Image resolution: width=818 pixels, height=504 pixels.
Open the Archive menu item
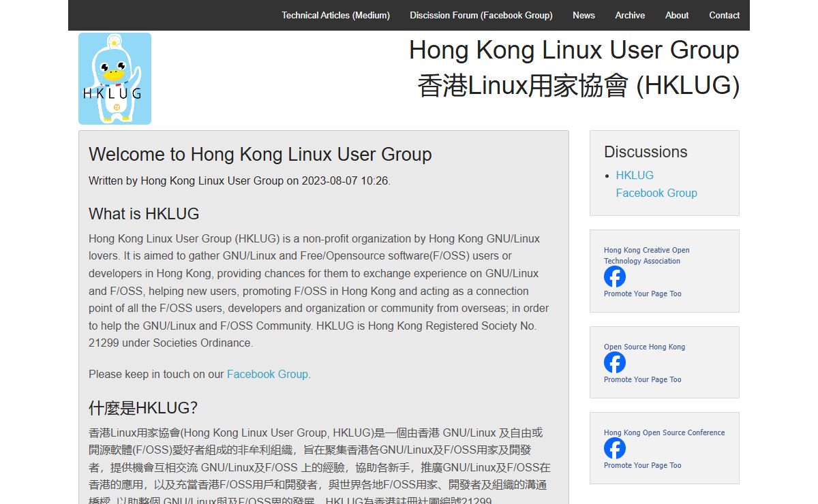point(630,15)
